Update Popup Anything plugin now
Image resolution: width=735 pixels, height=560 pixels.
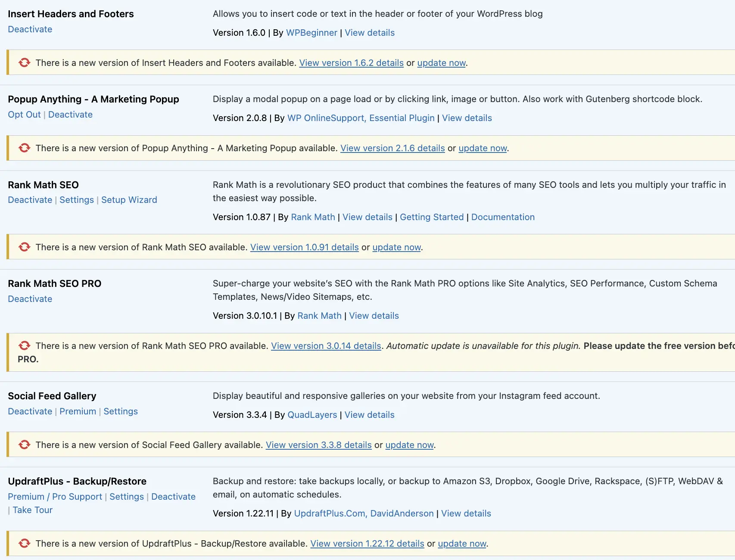pyautogui.click(x=482, y=148)
